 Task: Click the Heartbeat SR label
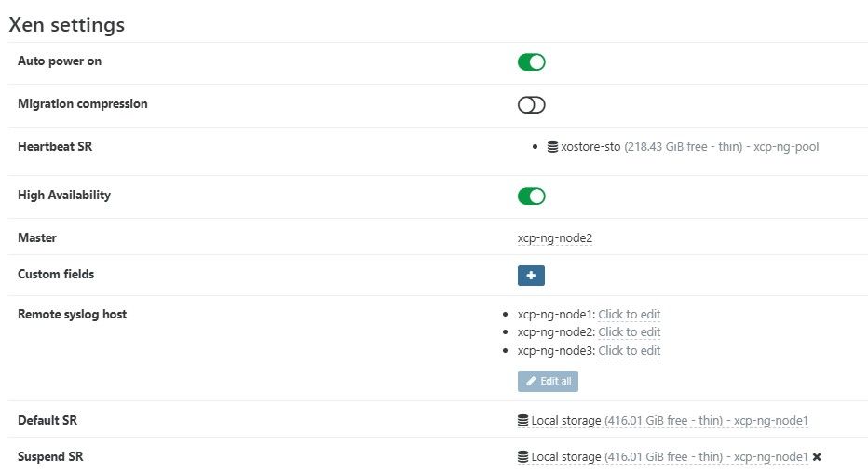click(x=55, y=147)
